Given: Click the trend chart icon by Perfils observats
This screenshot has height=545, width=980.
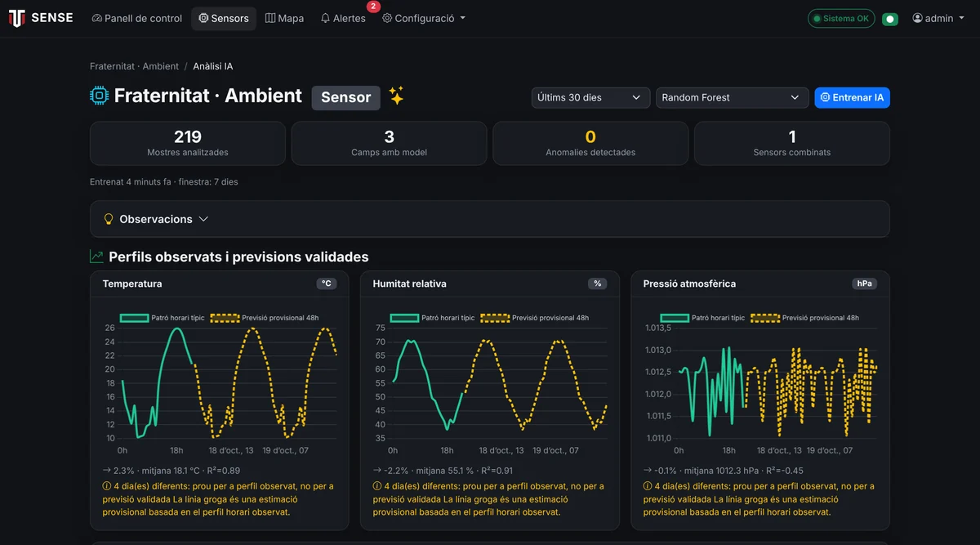Looking at the screenshot, I should click(x=96, y=257).
